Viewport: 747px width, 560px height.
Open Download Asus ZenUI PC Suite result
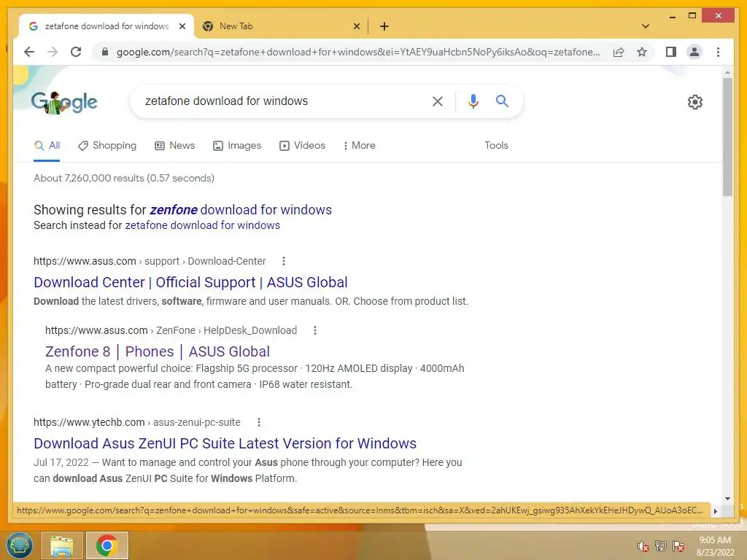225,443
